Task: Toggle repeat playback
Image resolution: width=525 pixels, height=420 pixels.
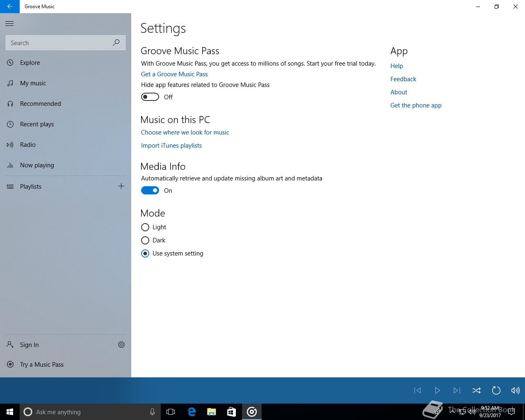Action: 496,390
